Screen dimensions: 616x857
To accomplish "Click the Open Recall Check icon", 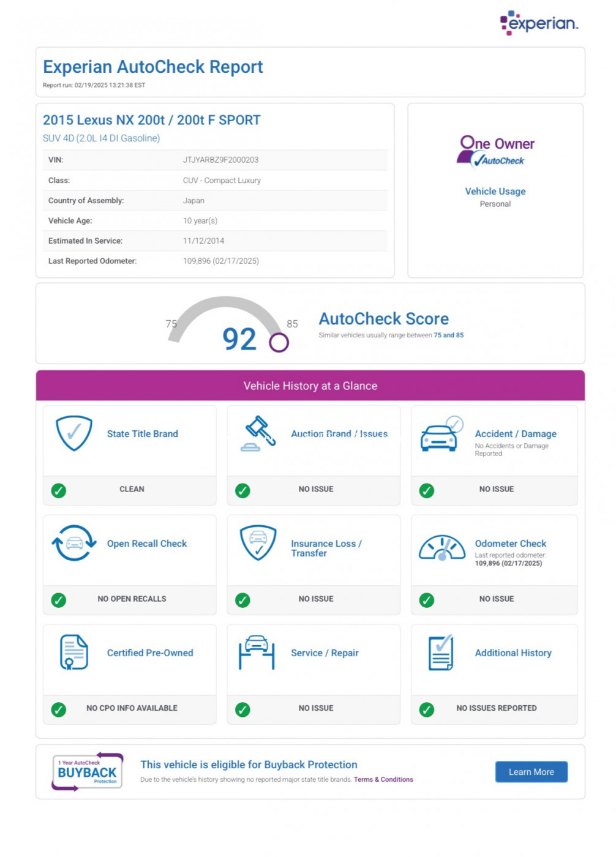I will (x=74, y=543).
